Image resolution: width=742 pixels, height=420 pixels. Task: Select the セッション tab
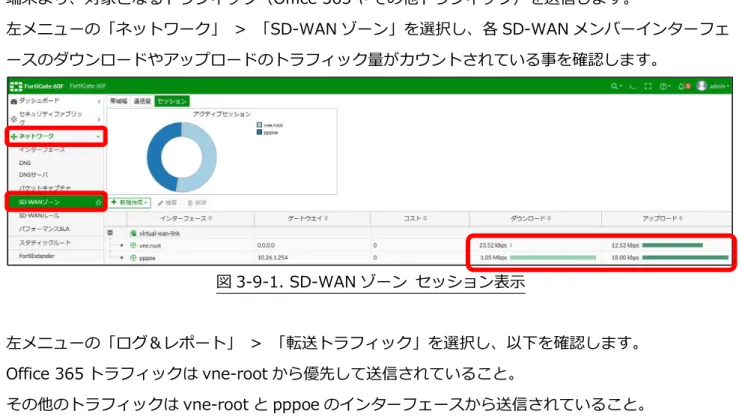coord(172,101)
